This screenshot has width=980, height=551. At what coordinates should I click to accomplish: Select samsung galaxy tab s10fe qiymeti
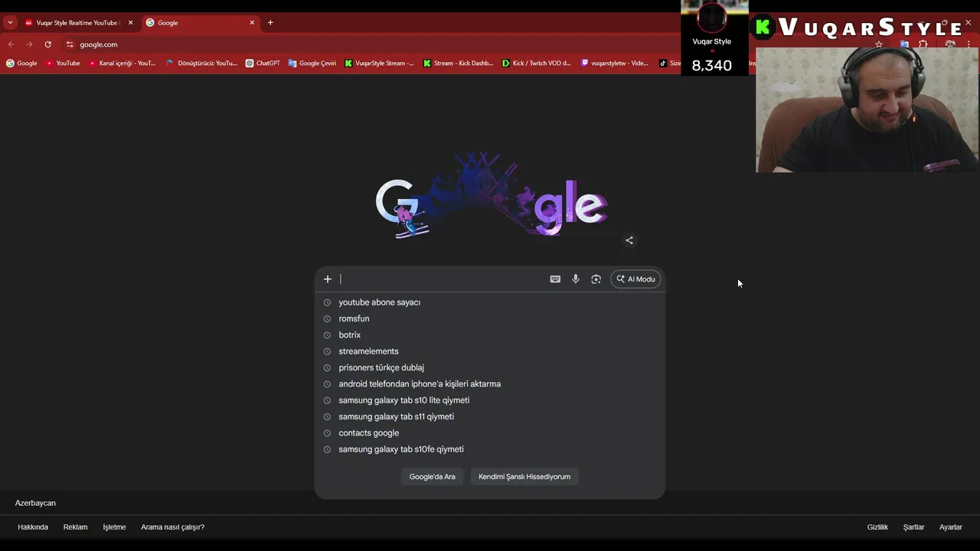pyautogui.click(x=490, y=449)
